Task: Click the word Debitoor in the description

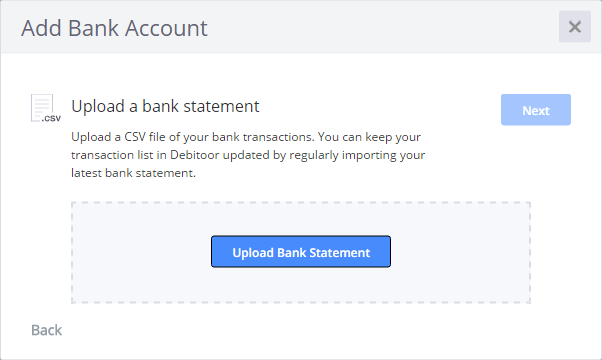Action: [194, 155]
